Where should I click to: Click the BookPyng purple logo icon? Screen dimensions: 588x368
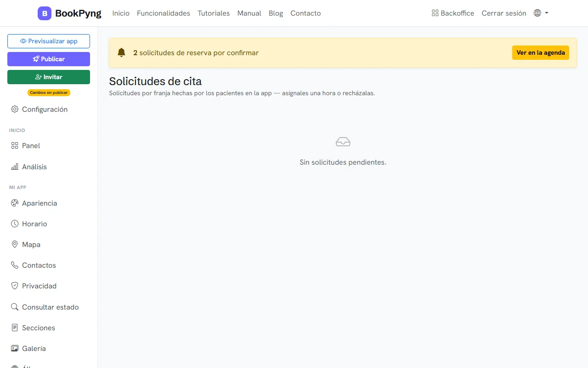click(45, 13)
